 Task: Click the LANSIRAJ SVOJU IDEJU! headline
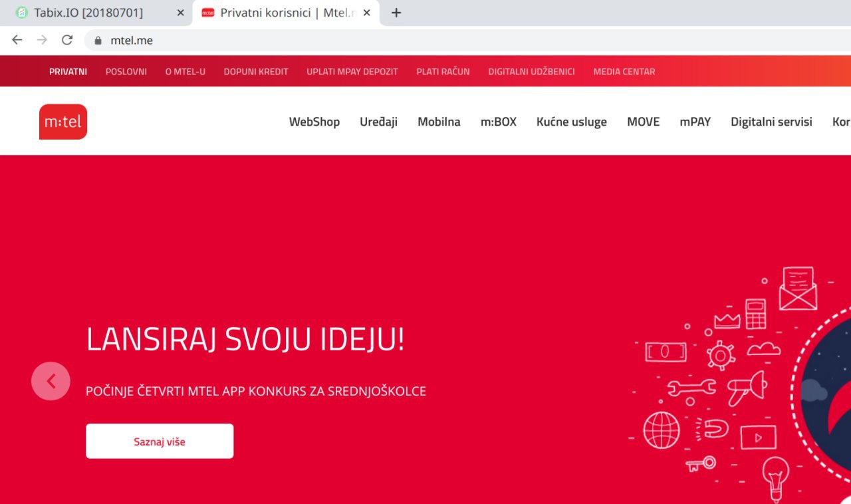(x=245, y=340)
